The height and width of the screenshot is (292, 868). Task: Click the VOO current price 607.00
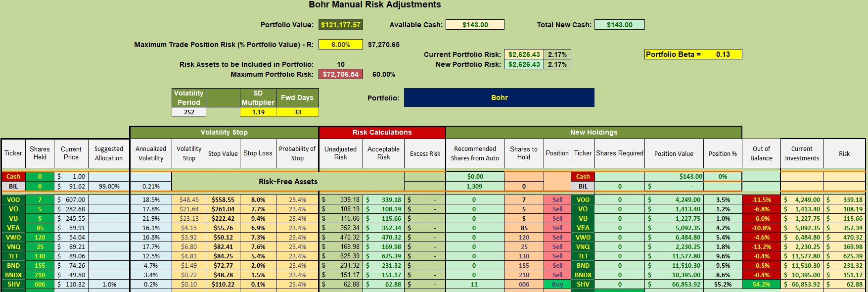tap(71, 200)
